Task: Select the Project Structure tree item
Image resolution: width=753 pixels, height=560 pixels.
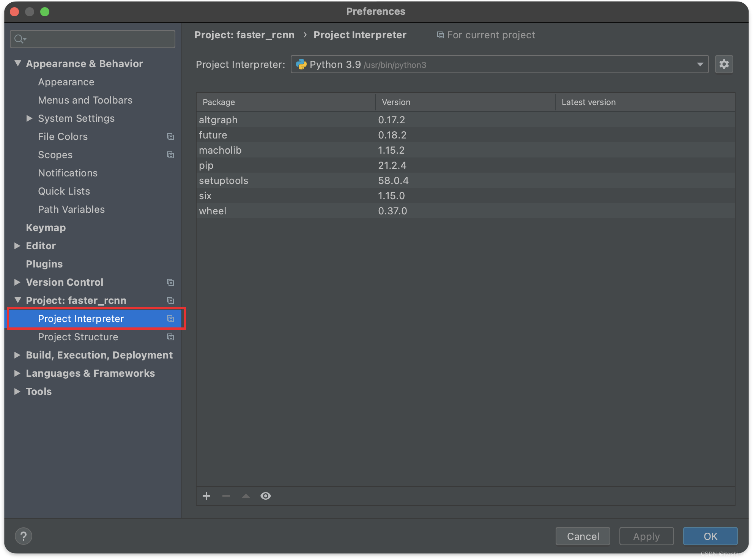Action: pyautogui.click(x=79, y=337)
